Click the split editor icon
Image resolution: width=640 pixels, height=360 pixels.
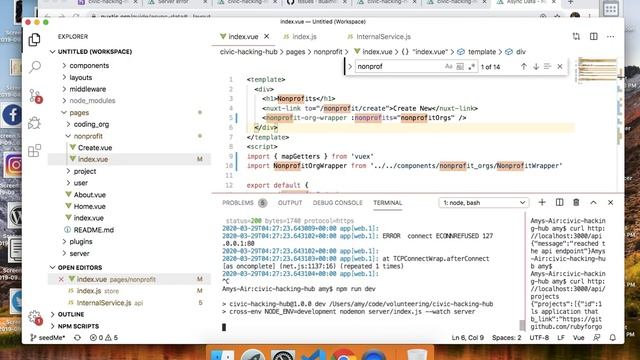pos(593,36)
